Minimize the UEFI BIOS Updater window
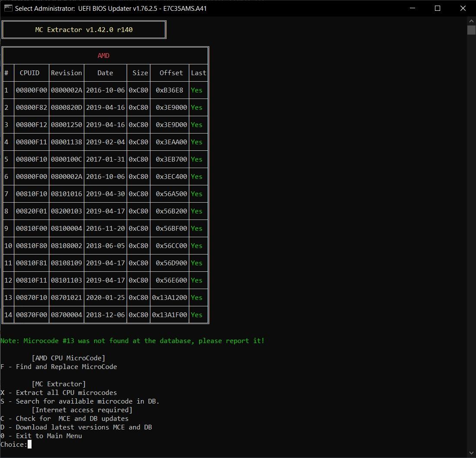The width and height of the screenshot is (476, 458). (x=412, y=8)
